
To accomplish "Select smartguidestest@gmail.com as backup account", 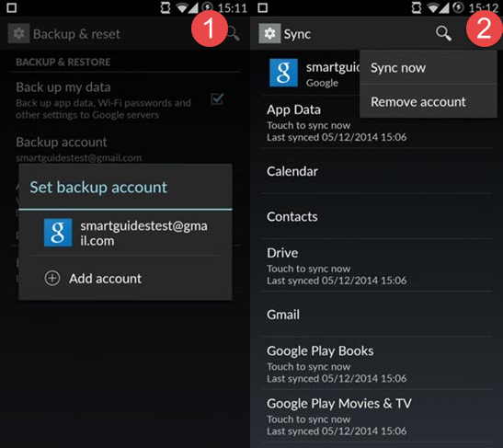I will tap(125, 233).
